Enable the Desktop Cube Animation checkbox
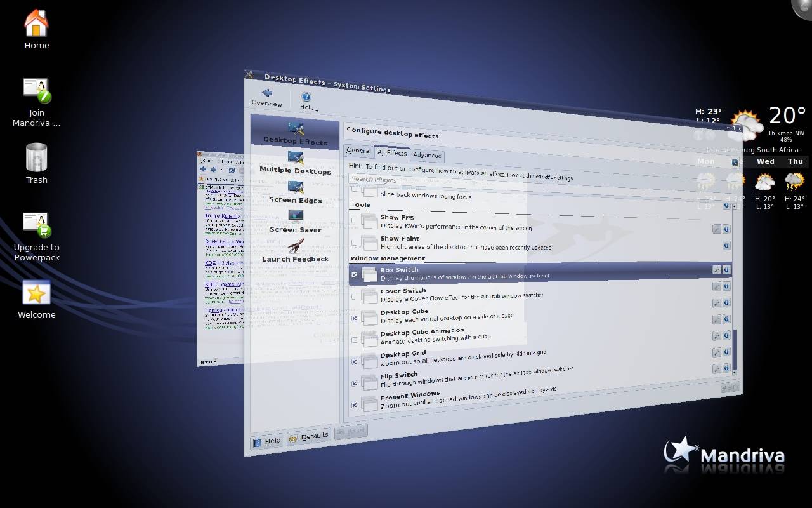Screen dimensions: 812x508 [x=355, y=340]
